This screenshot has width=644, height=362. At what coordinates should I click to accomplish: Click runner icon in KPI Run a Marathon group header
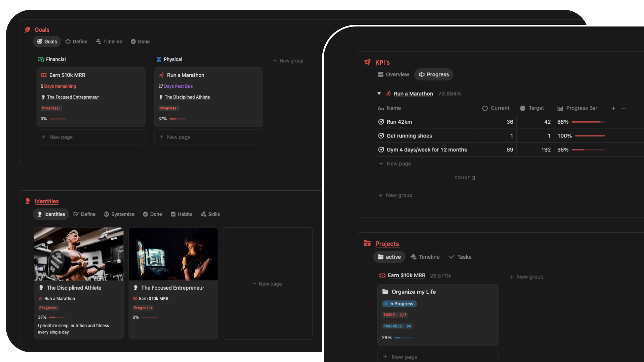coord(388,94)
